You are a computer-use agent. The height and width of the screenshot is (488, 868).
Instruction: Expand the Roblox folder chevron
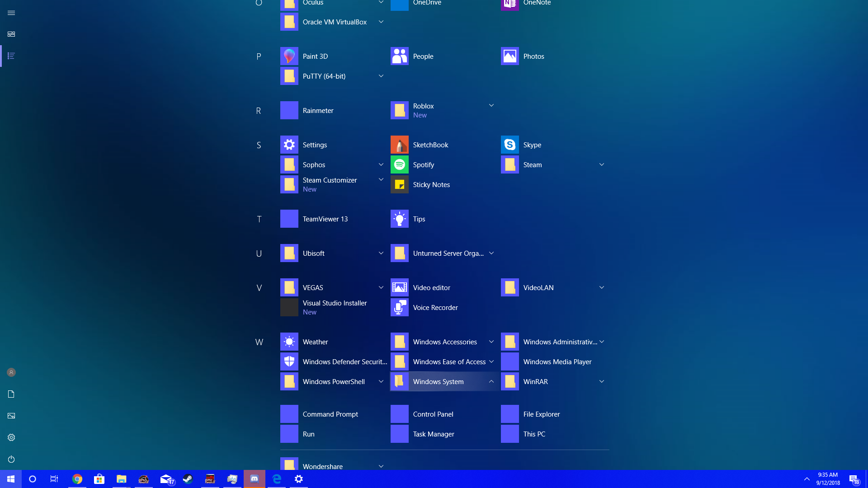[491, 105]
